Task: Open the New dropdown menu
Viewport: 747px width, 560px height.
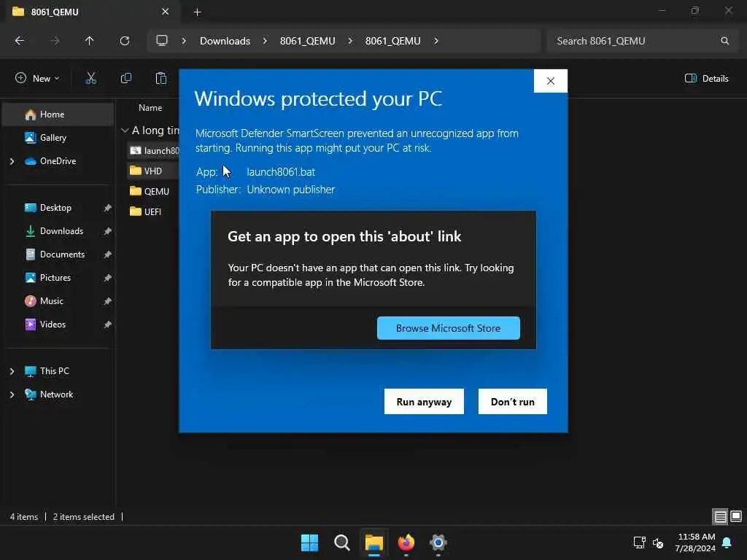Action: click(38, 78)
